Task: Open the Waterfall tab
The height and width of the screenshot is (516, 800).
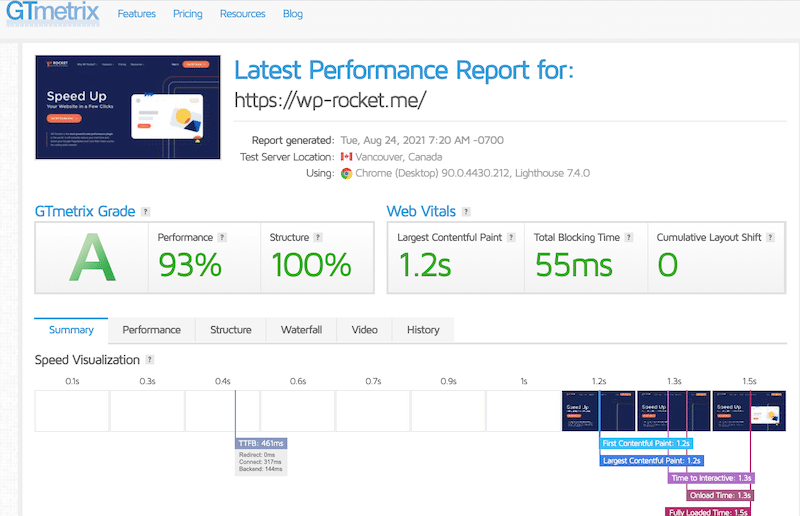Action: coord(301,330)
